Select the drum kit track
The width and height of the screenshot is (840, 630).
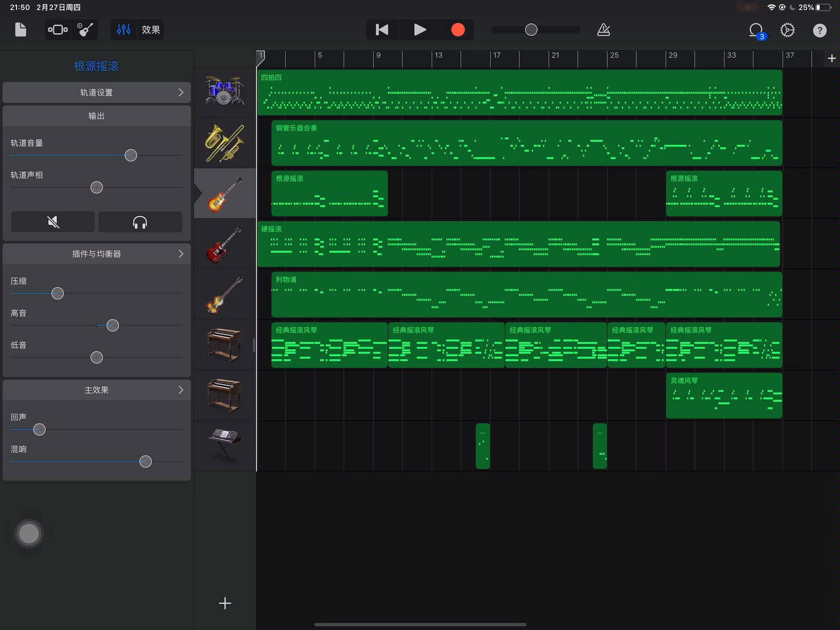coord(224,92)
